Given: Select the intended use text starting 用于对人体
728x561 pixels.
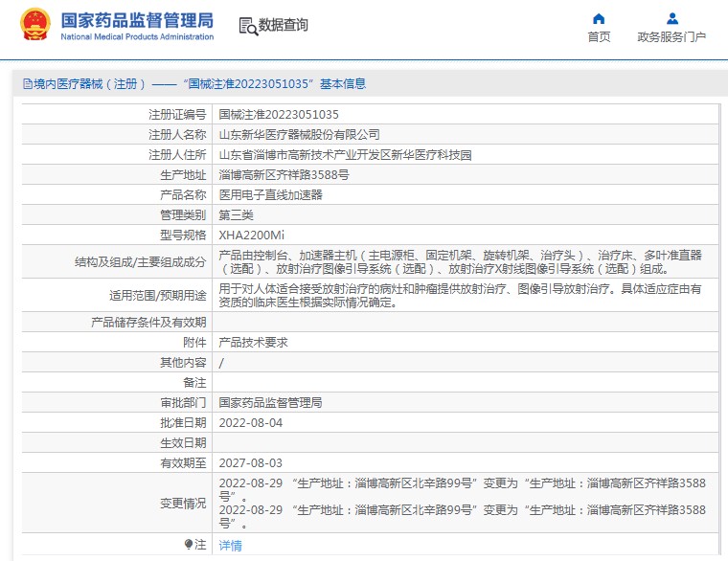Looking at the screenshot, I should 460,296.
